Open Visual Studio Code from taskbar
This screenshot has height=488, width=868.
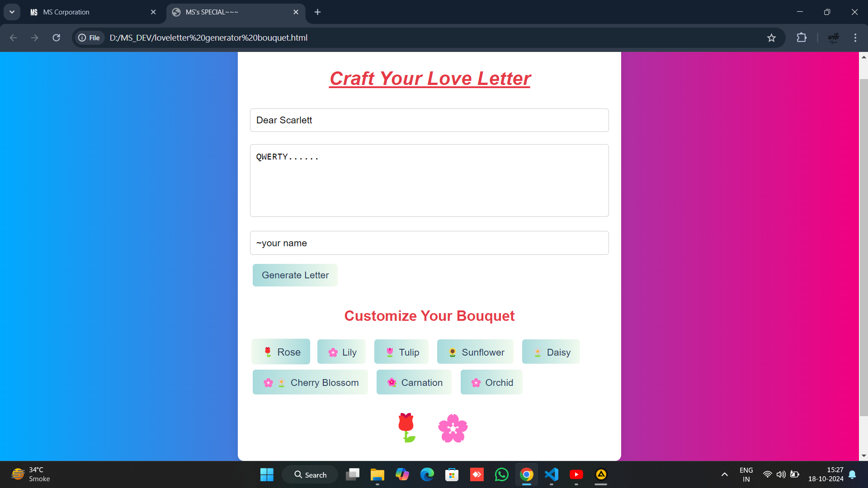[x=551, y=474]
